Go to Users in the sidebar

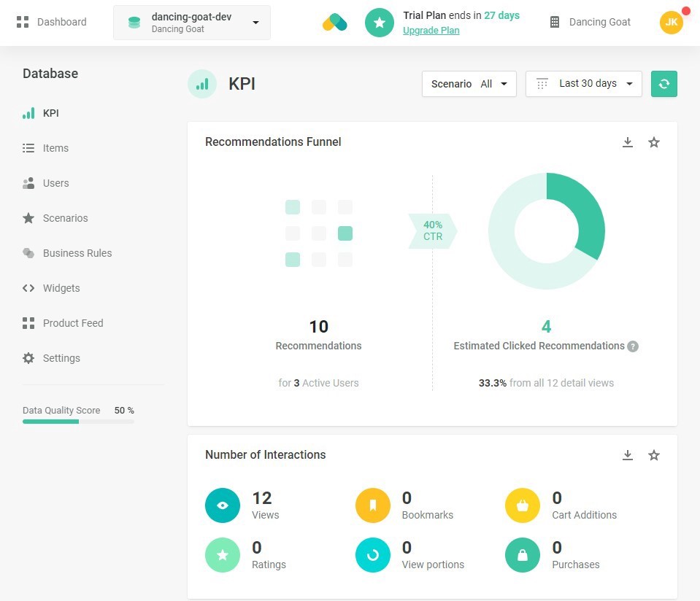click(55, 183)
